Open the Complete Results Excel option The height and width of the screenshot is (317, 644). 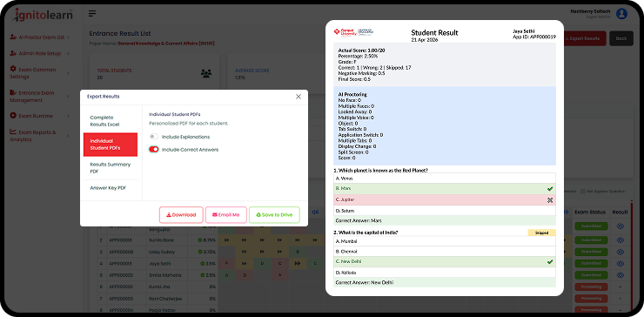[x=111, y=121]
